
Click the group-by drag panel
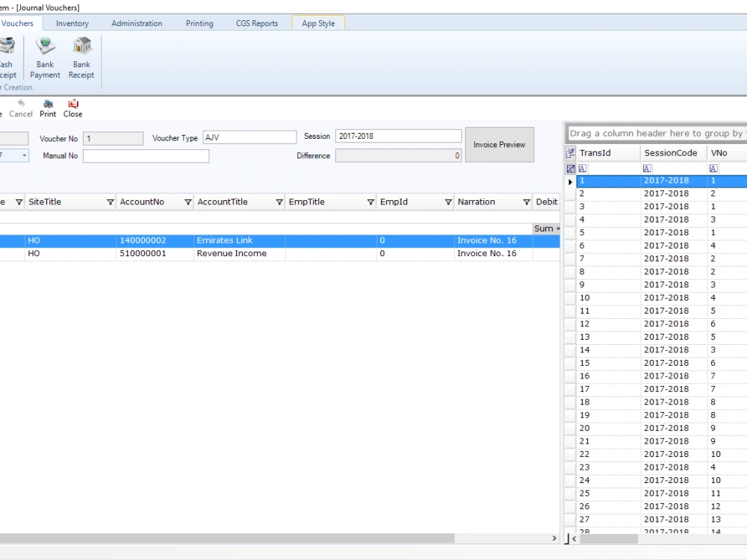657,134
